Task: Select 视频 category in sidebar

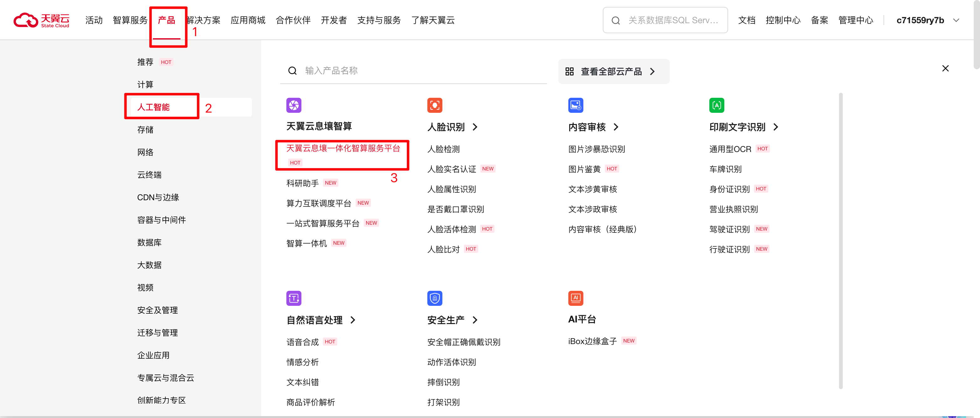Action: coord(145,288)
